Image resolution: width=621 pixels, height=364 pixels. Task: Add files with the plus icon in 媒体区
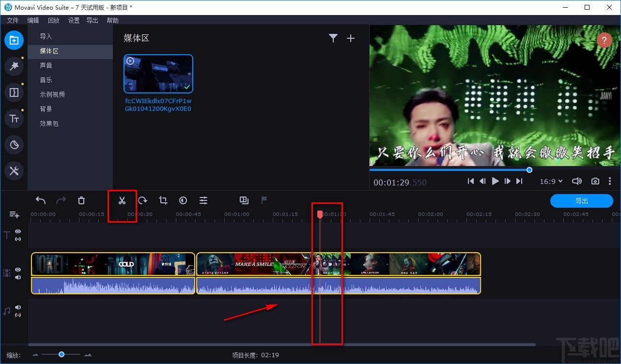tap(351, 38)
